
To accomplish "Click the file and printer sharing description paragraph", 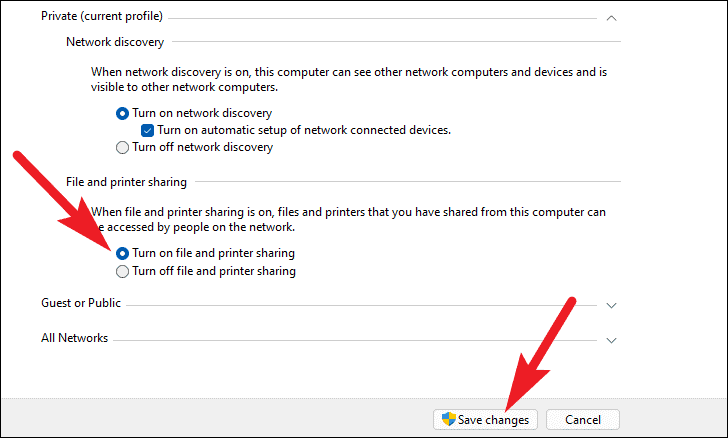I will pyautogui.click(x=348, y=219).
